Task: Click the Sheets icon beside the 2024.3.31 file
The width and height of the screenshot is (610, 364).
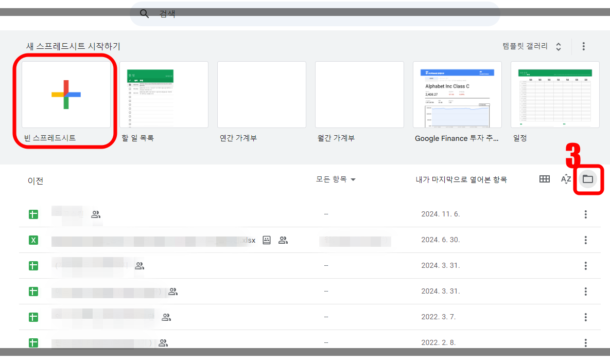Action: pyautogui.click(x=33, y=266)
